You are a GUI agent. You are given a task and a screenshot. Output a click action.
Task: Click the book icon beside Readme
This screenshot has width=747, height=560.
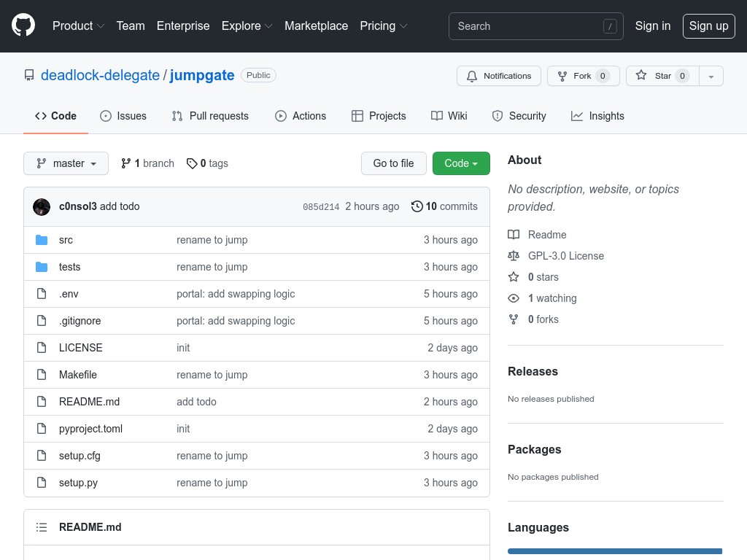514,235
